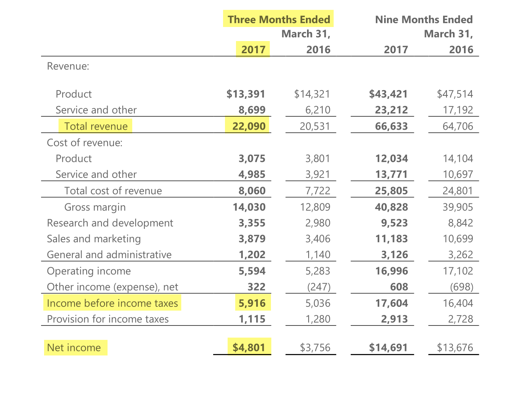532x403 pixels.
Task: Click the 17,192 service revenue figure
Action: click(458, 110)
